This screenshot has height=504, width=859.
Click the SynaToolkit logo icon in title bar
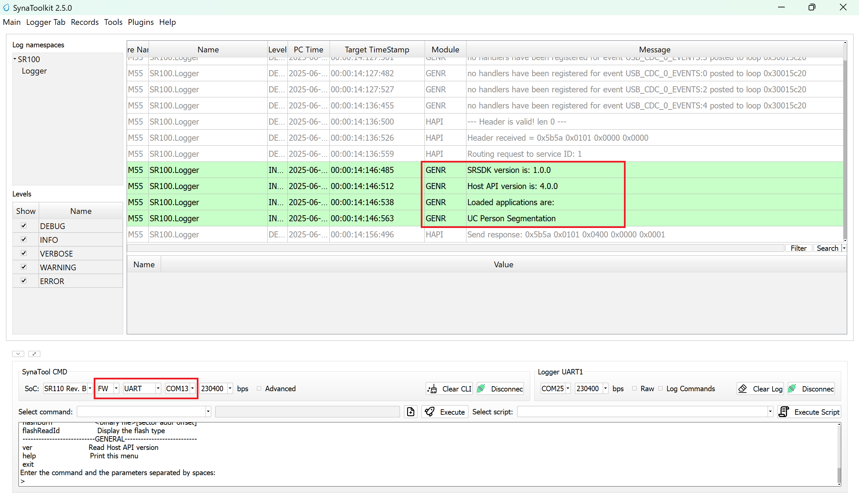click(6, 7)
